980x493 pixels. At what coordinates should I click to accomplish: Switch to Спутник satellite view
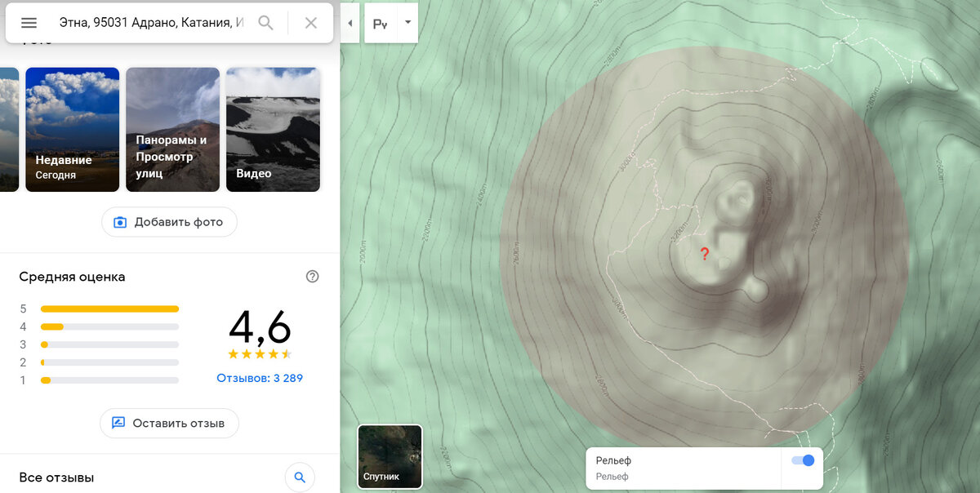(390, 456)
